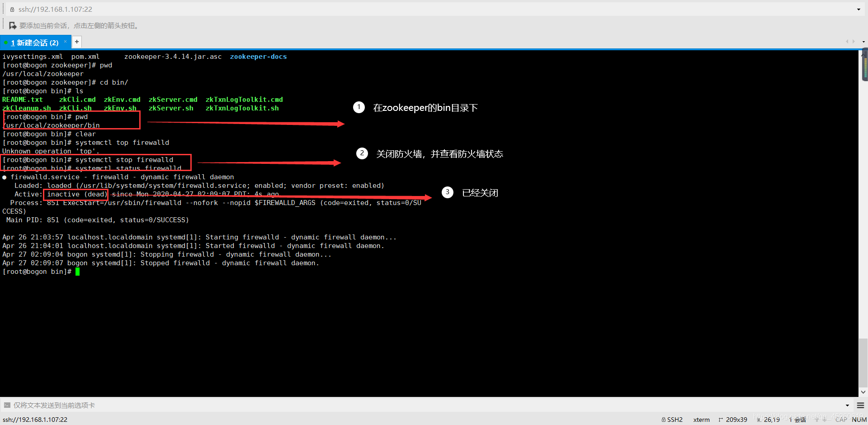This screenshot has width=868, height=425.
Task: Click the zkServer.cmd file name
Action: click(173, 100)
